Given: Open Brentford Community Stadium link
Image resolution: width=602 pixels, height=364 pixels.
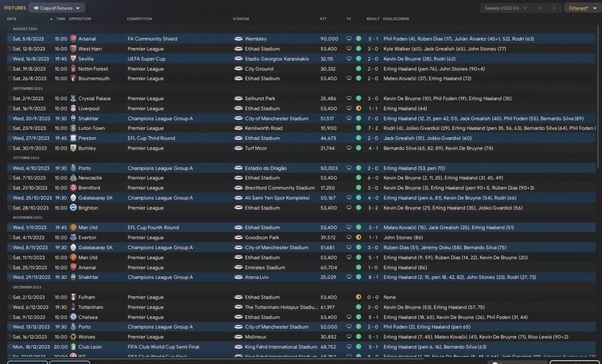Looking at the screenshot, I should 279,188.
